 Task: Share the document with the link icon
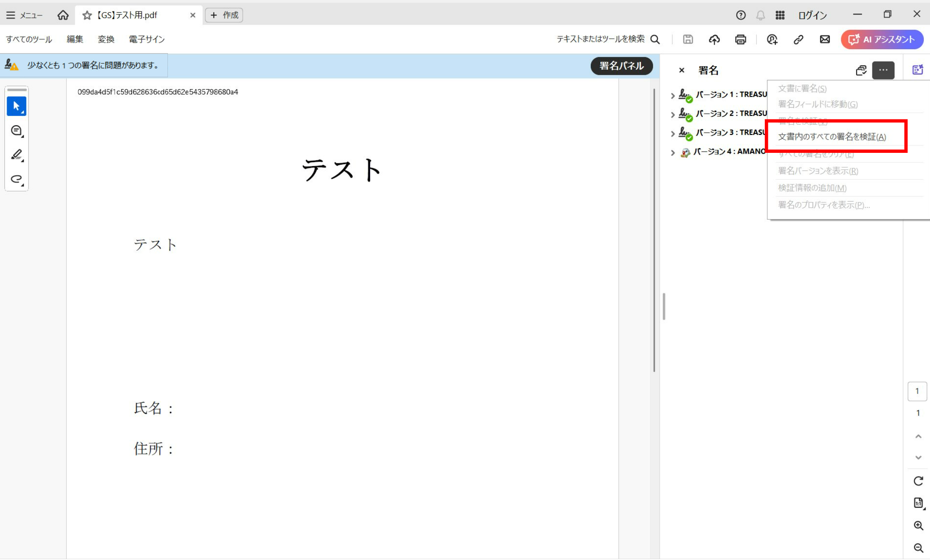tap(798, 39)
